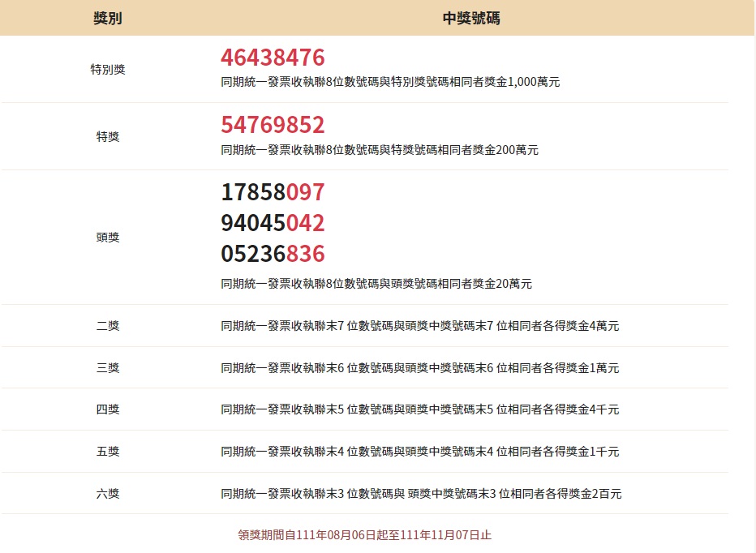Click the 頭獎 row label

tap(108, 238)
